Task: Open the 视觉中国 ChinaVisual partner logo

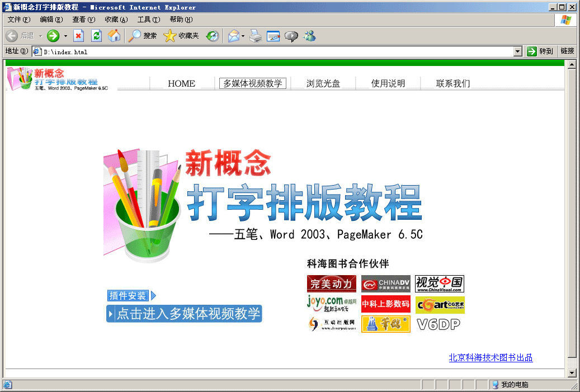Action: click(x=440, y=284)
